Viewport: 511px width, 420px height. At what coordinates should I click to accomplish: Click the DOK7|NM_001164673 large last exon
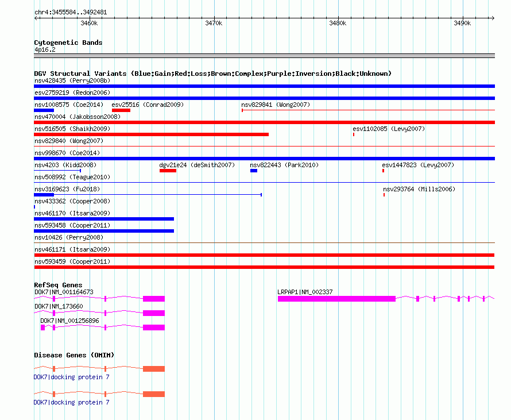pos(154,299)
